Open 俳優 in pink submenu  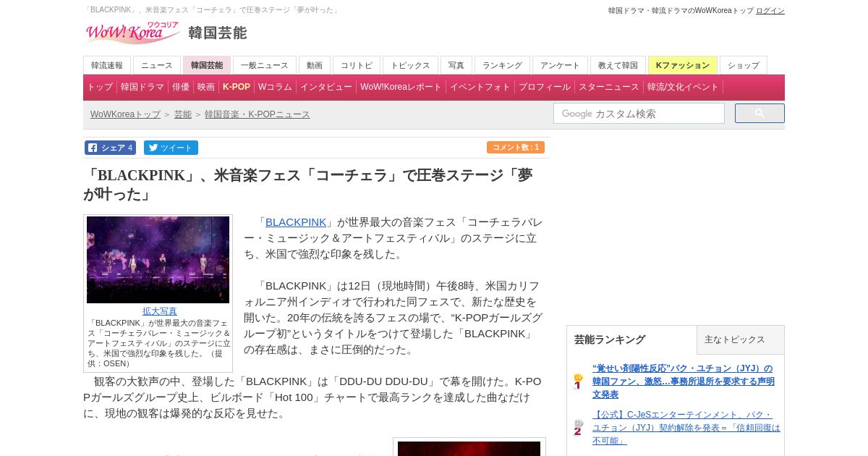coord(181,87)
